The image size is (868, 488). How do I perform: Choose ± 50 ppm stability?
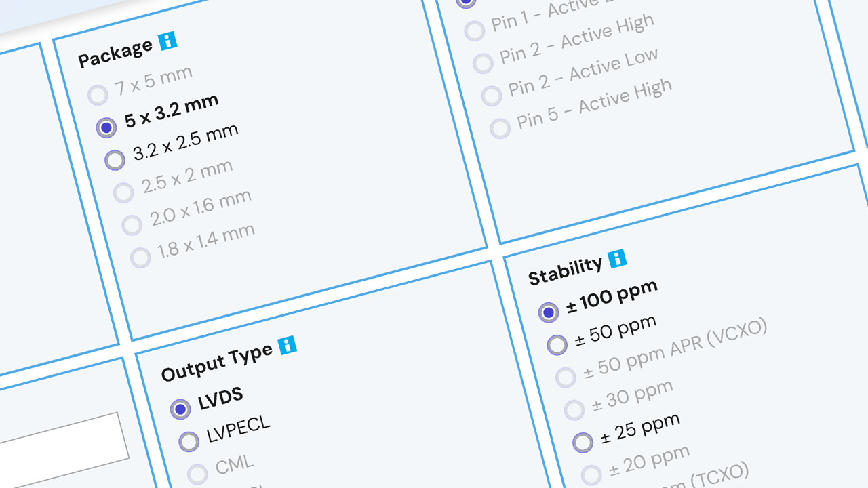pyautogui.click(x=557, y=345)
